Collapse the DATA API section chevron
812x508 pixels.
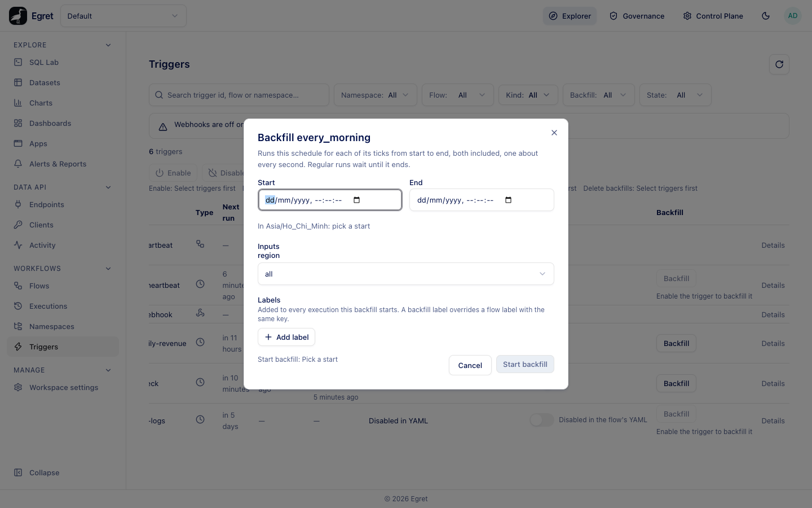[x=108, y=187]
